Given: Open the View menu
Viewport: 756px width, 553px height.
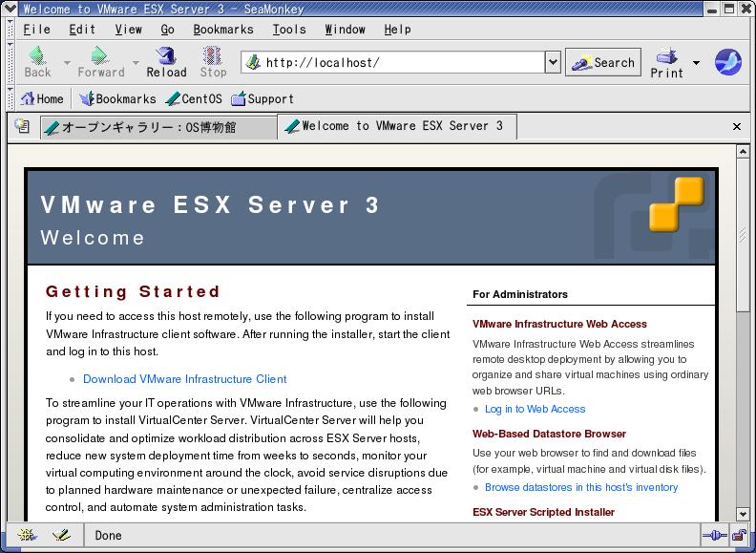Looking at the screenshot, I should pyautogui.click(x=128, y=30).
